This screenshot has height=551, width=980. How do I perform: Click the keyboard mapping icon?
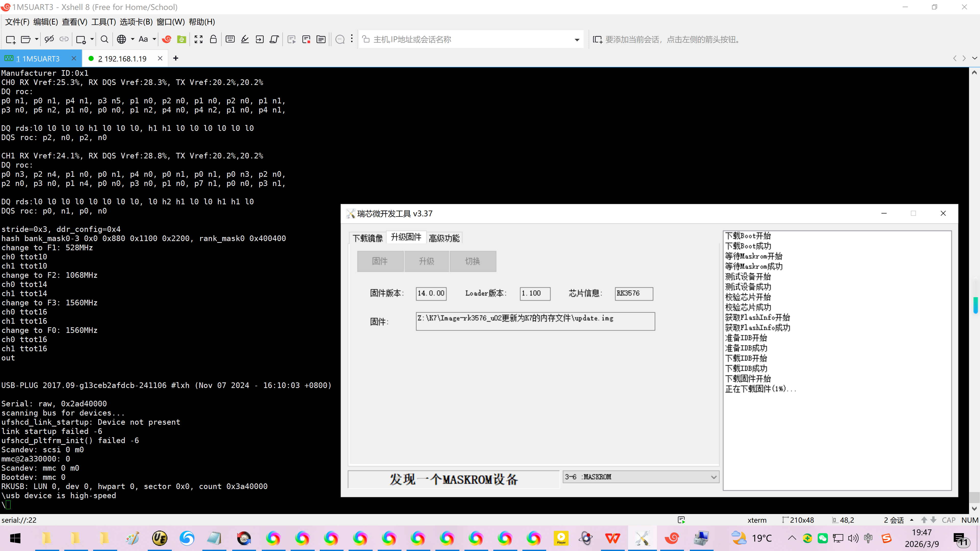tap(230, 39)
